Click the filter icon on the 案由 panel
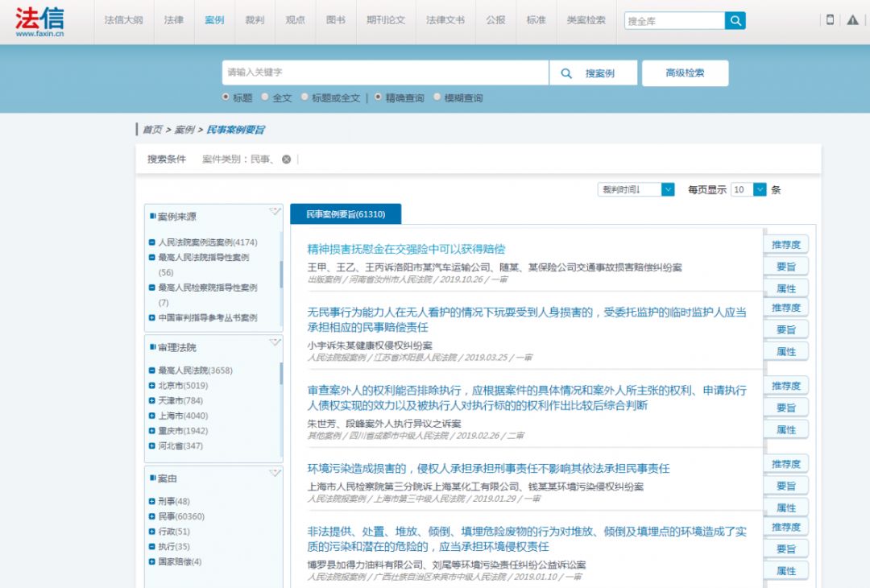Image resolution: width=870 pixels, height=588 pixels. point(275,474)
